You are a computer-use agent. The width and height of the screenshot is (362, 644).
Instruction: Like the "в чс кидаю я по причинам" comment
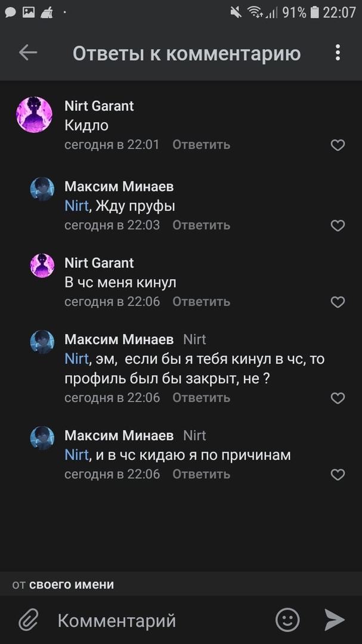[338, 475]
